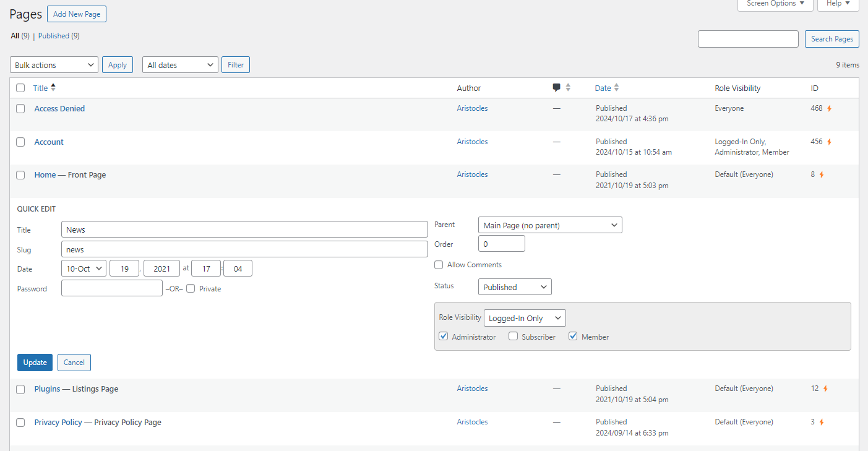Open the All dates filter dropdown

coord(180,64)
